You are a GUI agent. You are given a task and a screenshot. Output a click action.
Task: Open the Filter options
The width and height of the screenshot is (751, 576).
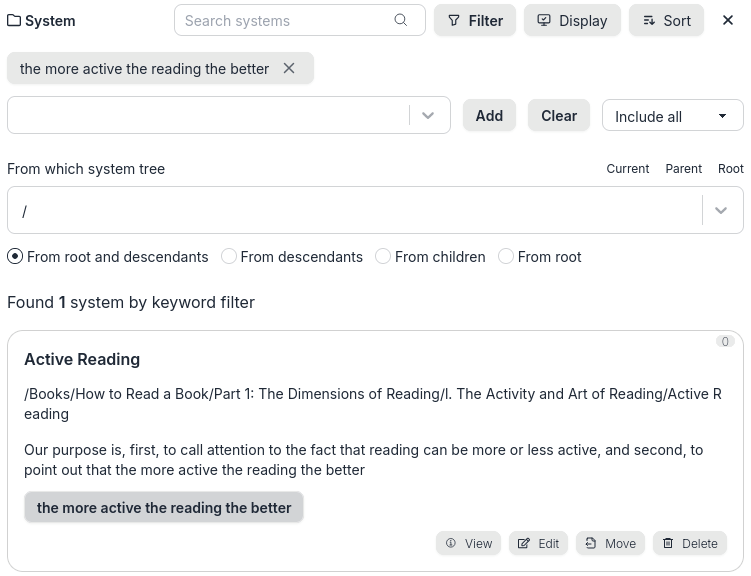click(475, 20)
